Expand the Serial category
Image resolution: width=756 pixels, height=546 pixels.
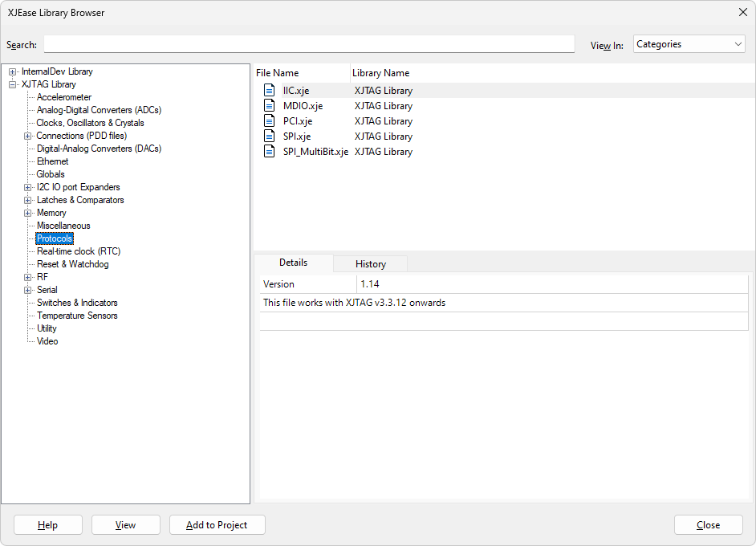[28, 290]
